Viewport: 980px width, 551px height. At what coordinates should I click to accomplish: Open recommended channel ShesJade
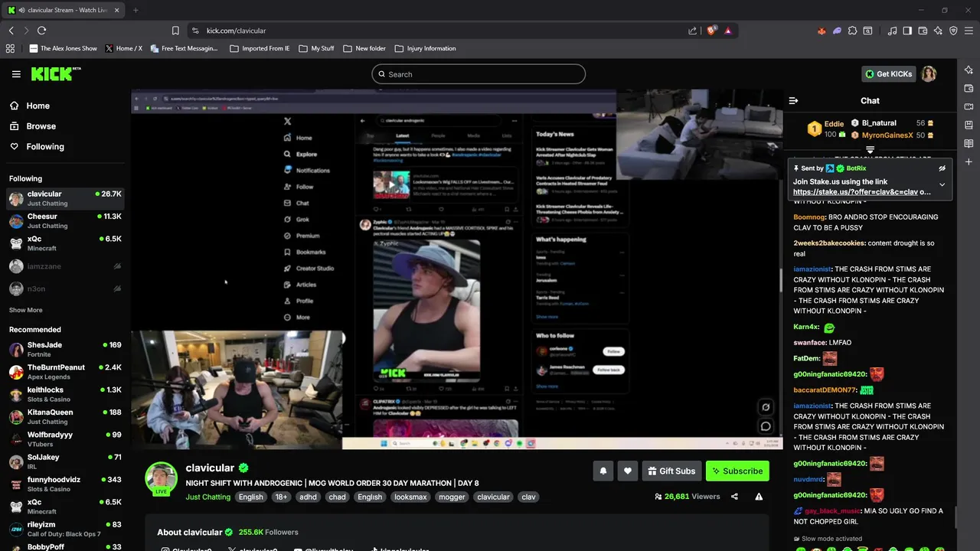[x=65, y=350]
